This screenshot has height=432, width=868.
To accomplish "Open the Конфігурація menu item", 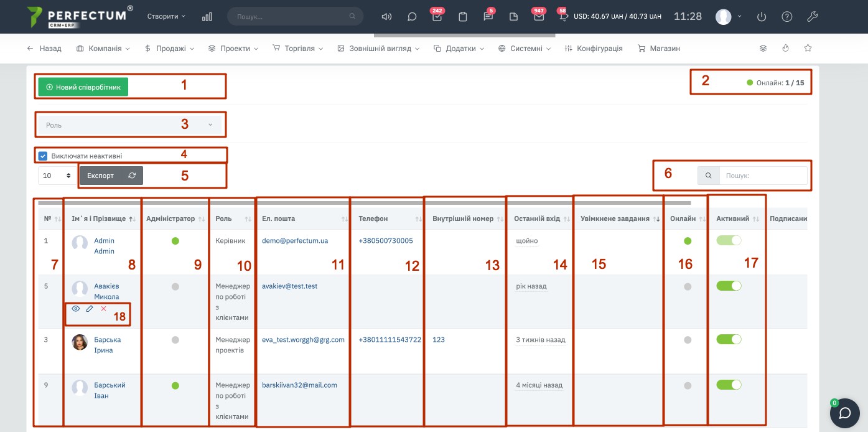I will click(594, 49).
